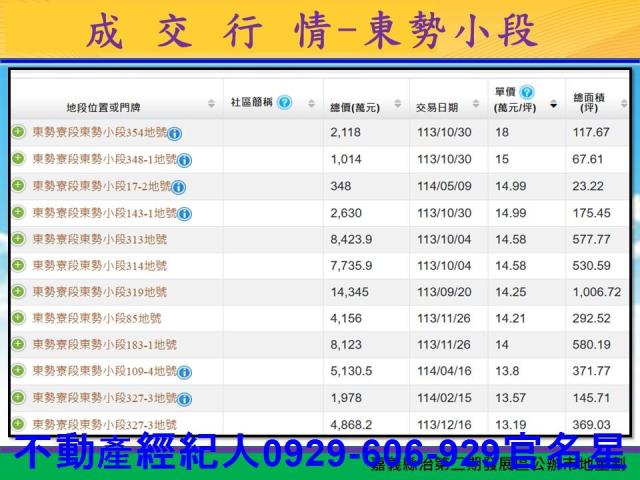This screenshot has width=640, height=480.
Task: Click the info icon beside 109-4地號
Action: (185, 372)
